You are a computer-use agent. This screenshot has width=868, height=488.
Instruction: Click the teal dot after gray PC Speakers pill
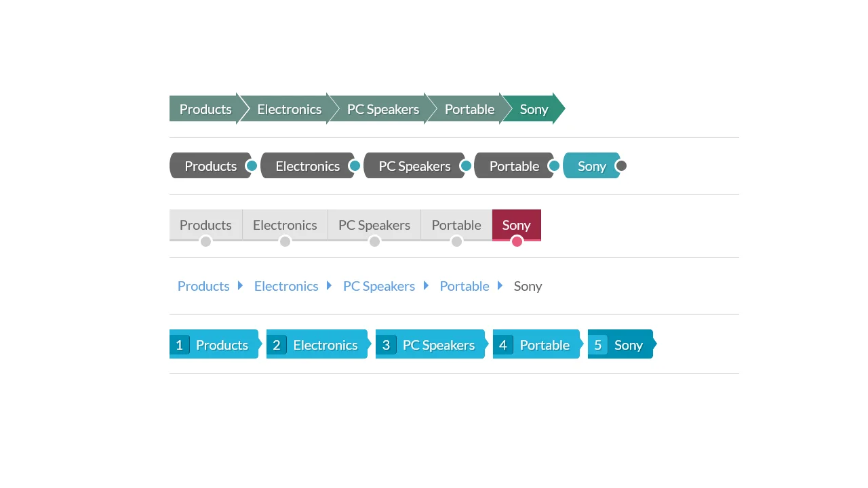point(465,166)
